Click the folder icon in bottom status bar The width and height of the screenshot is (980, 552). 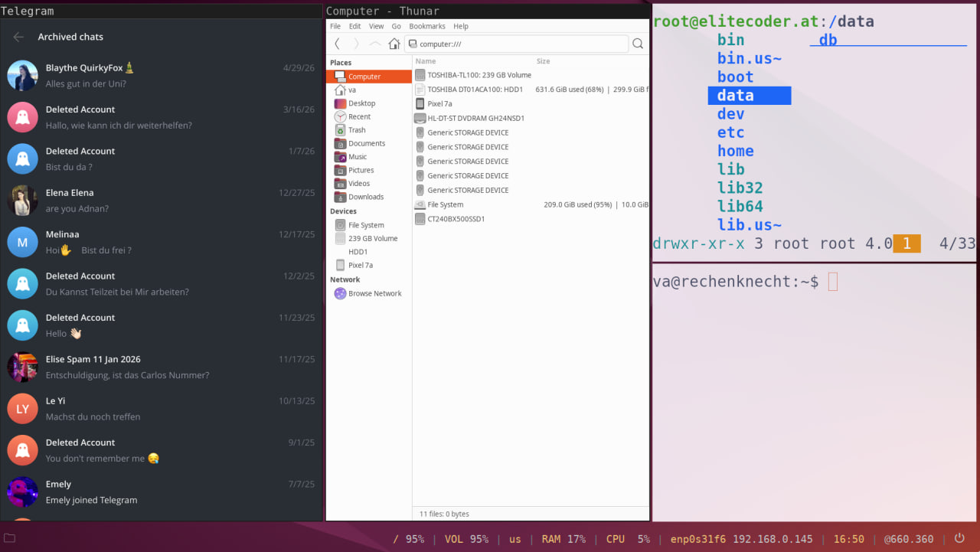click(x=9, y=538)
